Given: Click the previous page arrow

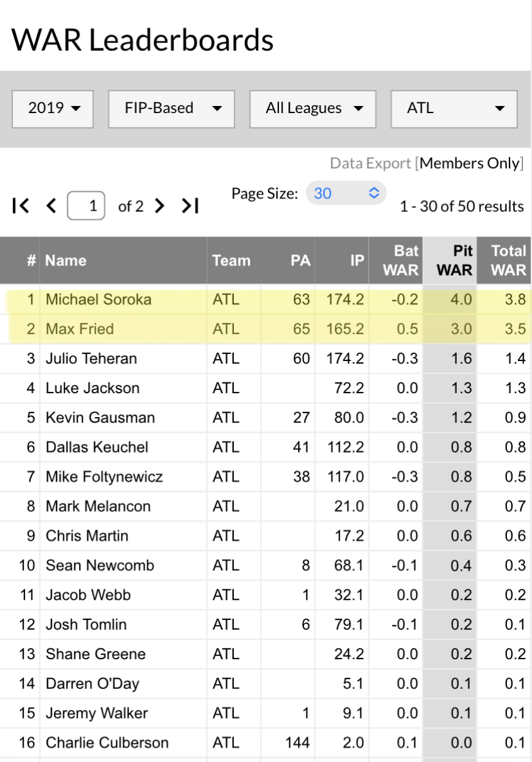Looking at the screenshot, I should [x=52, y=206].
